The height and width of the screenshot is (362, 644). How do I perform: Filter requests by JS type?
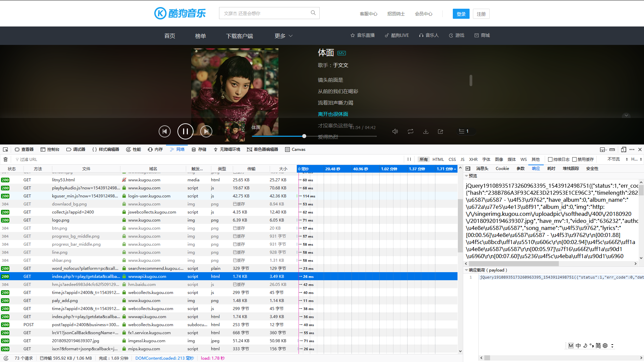click(463, 159)
